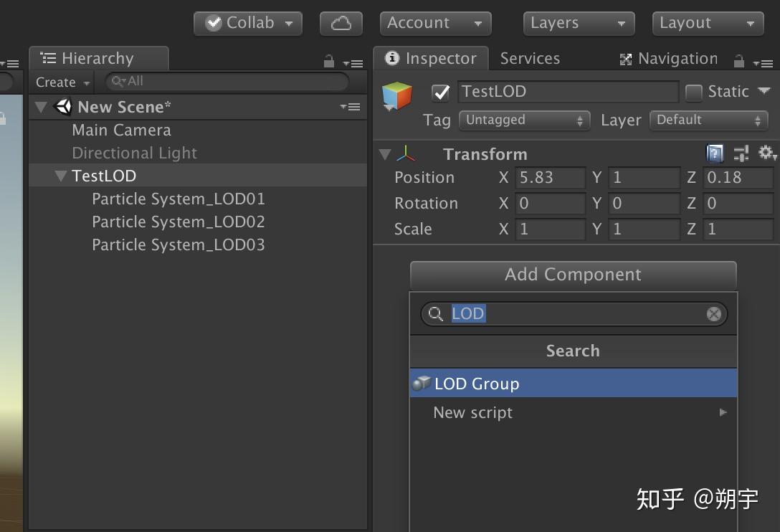Viewport: 780px width, 532px height.
Task: Click the Hierarchy search field
Action: click(227, 81)
